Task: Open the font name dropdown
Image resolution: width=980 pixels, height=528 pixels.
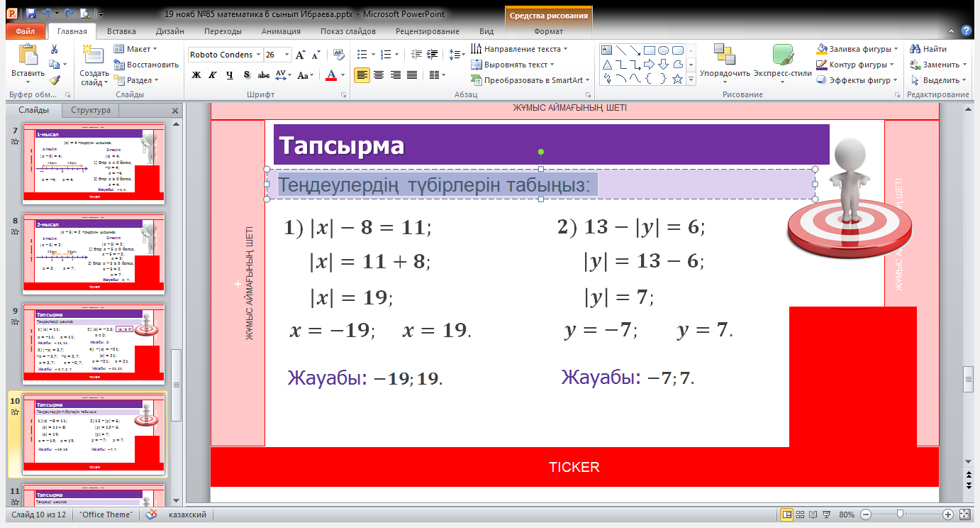Action: tap(257, 55)
